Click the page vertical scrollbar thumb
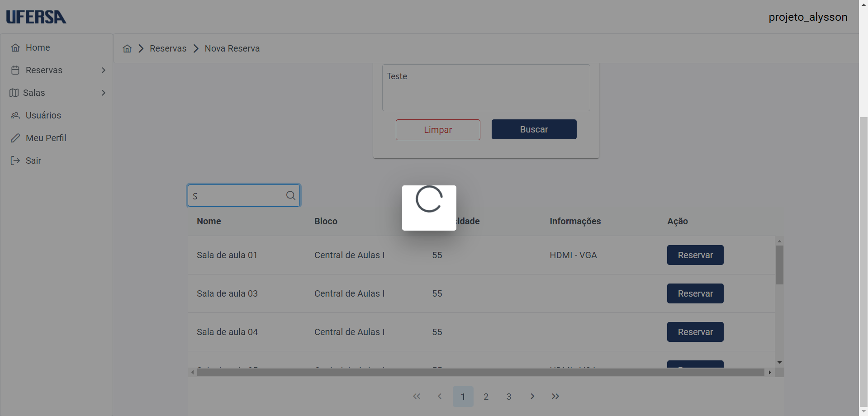This screenshot has height=416, width=868. 863,261
